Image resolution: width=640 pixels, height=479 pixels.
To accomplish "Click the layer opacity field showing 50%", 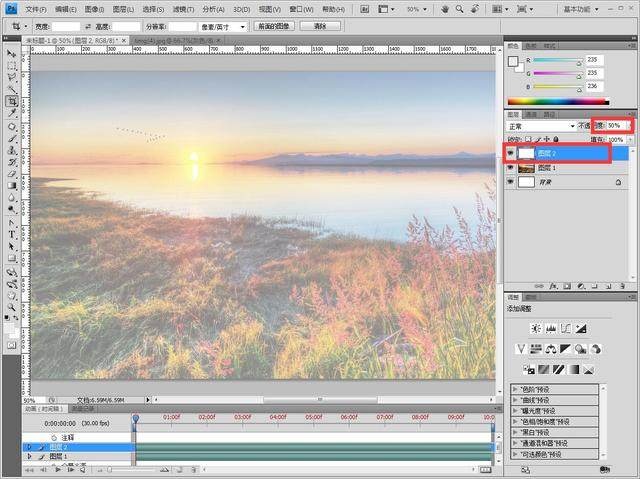I will [614, 126].
